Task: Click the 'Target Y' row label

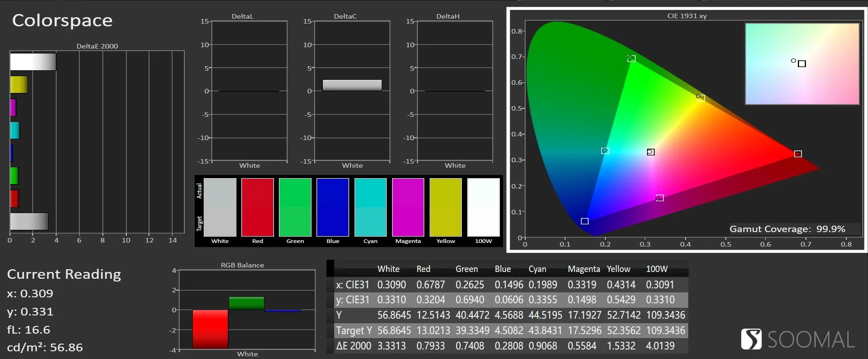Action: 354,330
